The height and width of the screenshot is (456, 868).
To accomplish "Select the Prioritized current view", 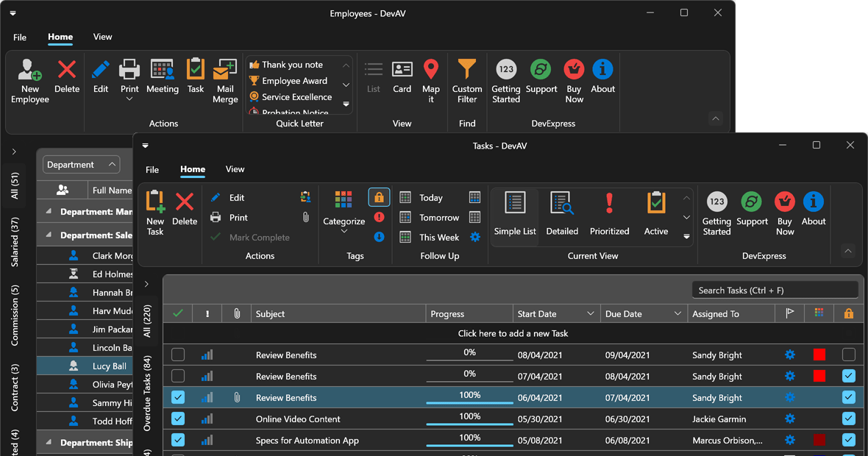I will (x=609, y=215).
